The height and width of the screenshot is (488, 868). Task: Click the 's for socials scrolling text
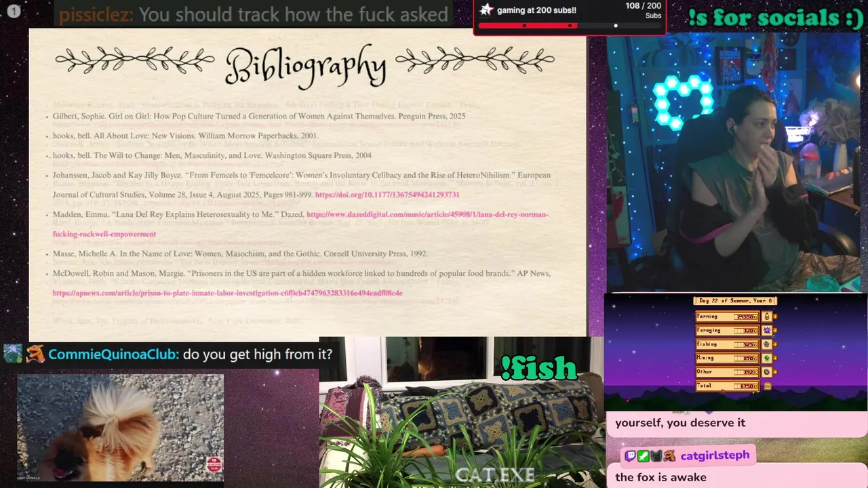(776, 18)
